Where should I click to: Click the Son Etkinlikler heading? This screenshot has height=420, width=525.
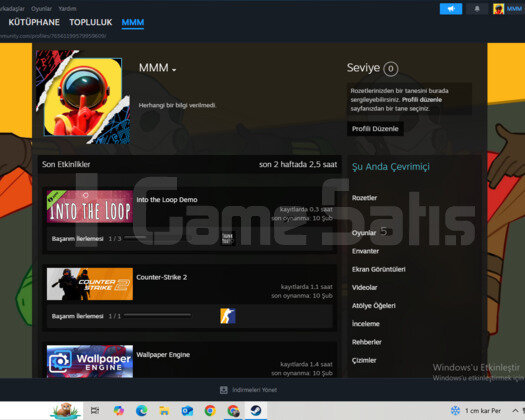[x=66, y=164]
